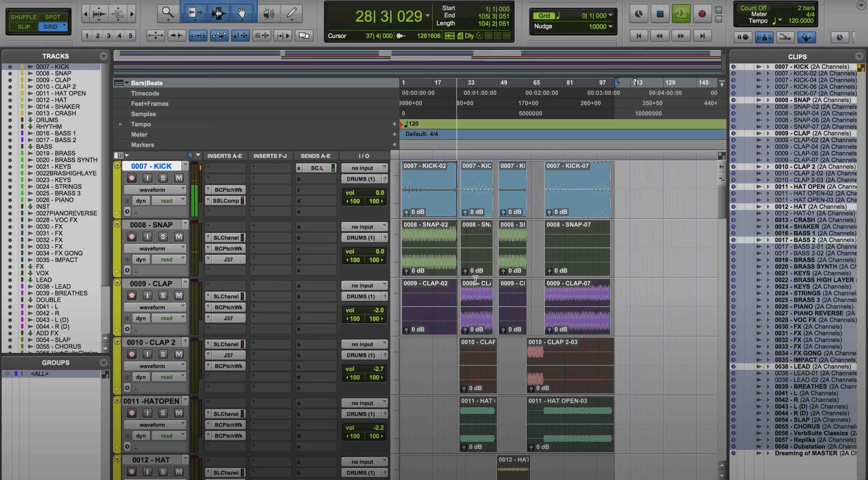
Task: Record-enable the 0009 - CLAP track
Action: (x=132, y=296)
